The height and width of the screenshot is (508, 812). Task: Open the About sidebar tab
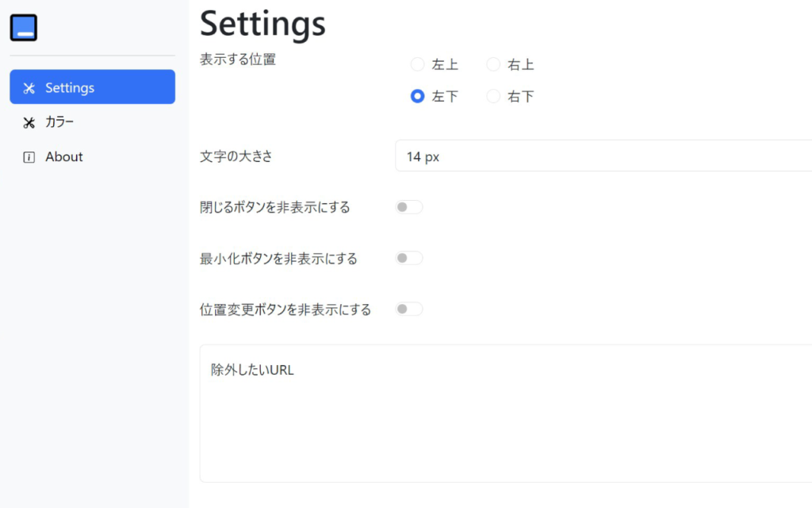[92, 156]
